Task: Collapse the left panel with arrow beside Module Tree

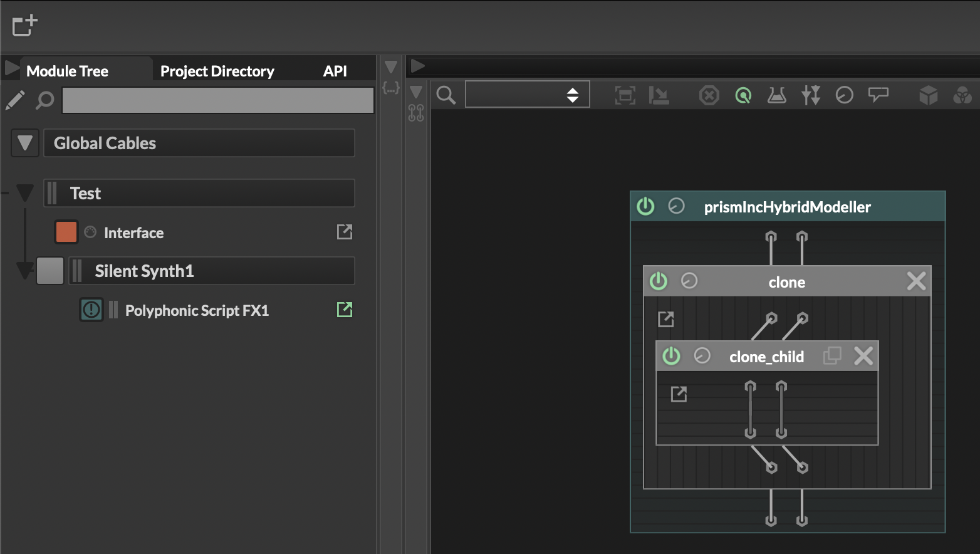Action: pyautogui.click(x=12, y=68)
